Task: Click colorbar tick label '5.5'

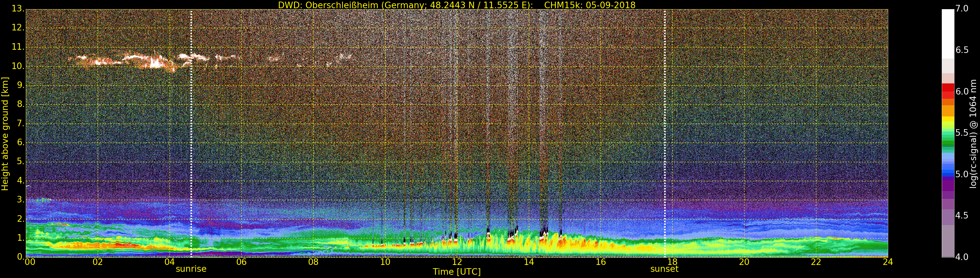Action: point(962,132)
